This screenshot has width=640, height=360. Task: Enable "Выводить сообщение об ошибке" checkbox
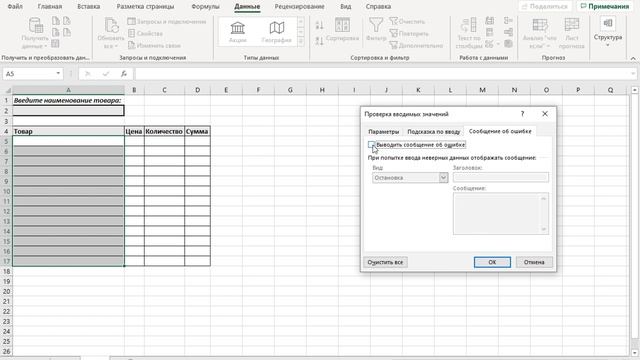pyautogui.click(x=371, y=144)
